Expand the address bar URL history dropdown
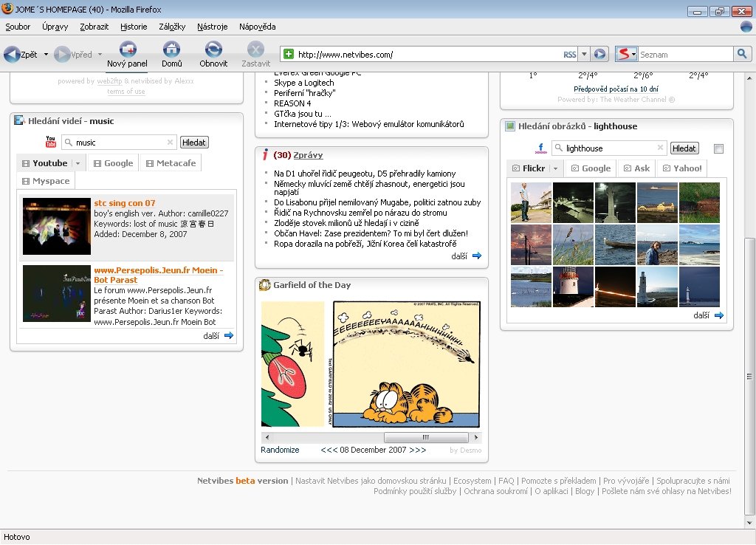 click(584, 54)
